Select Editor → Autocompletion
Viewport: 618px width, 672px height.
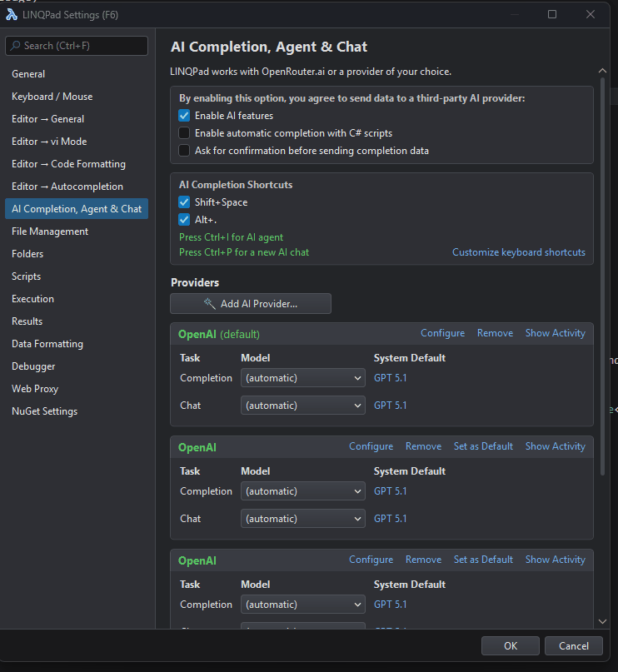(67, 187)
